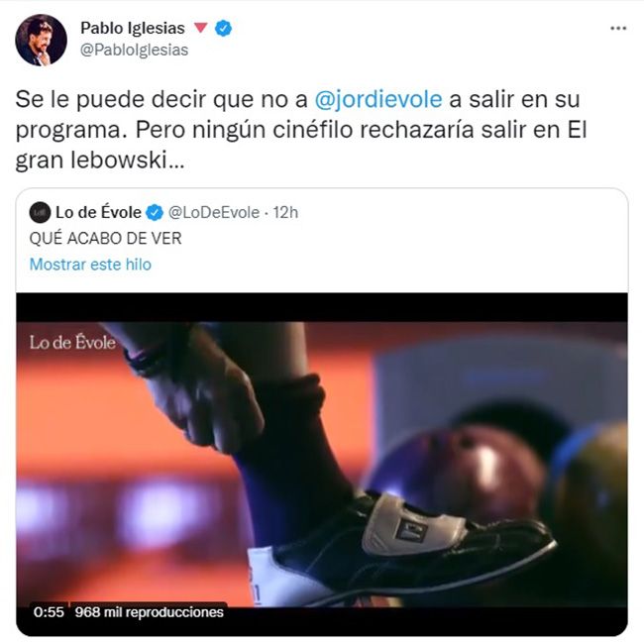Play the embedded bowling shoe video
644x644 pixels.
click(x=322, y=464)
